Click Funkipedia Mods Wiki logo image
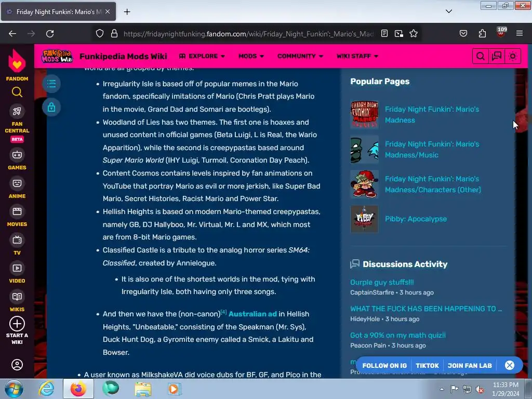 pos(57,56)
